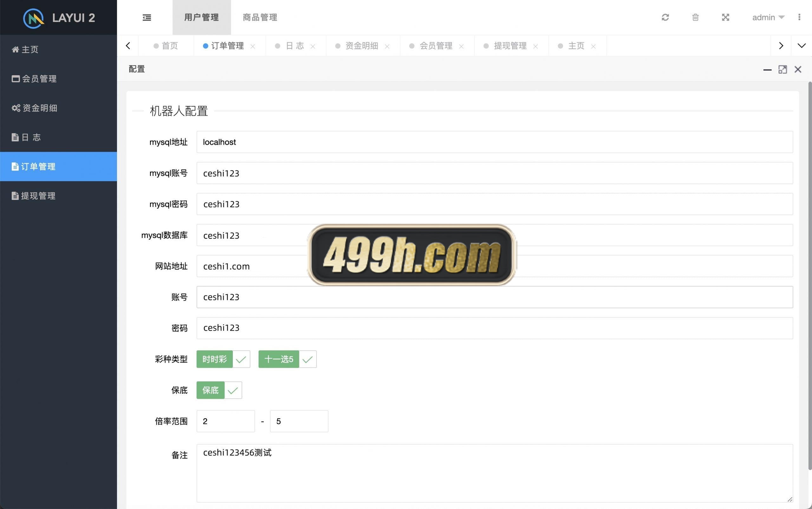Click the mysql密码 input field

pyautogui.click(x=495, y=204)
